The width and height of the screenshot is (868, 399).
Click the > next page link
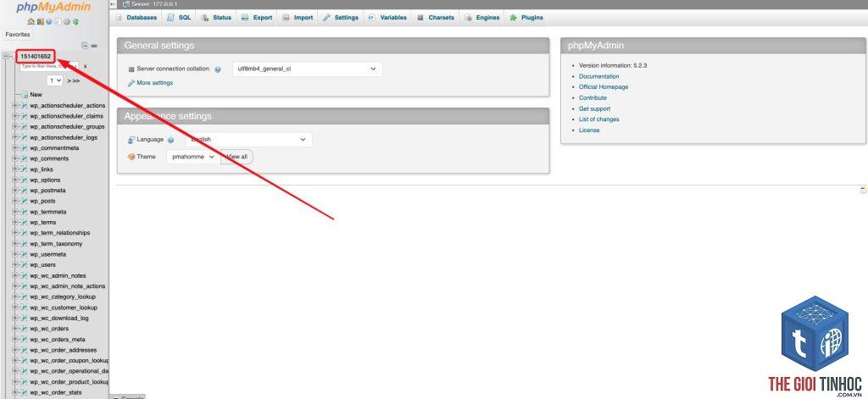(70, 80)
